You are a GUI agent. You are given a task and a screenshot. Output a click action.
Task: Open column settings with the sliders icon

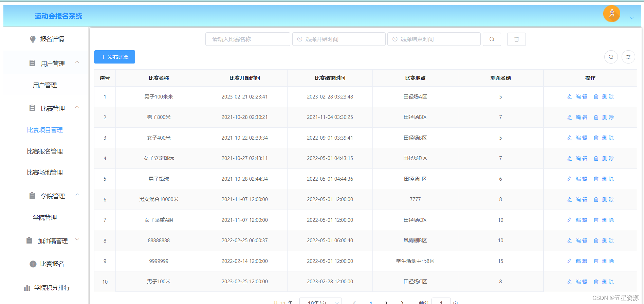pyautogui.click(x=628, y=57)
